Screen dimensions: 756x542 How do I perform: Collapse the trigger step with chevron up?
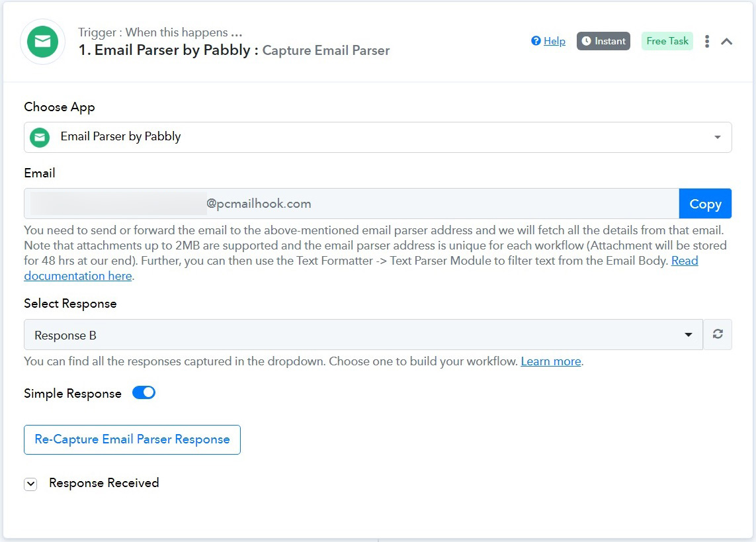pos(727,42)
